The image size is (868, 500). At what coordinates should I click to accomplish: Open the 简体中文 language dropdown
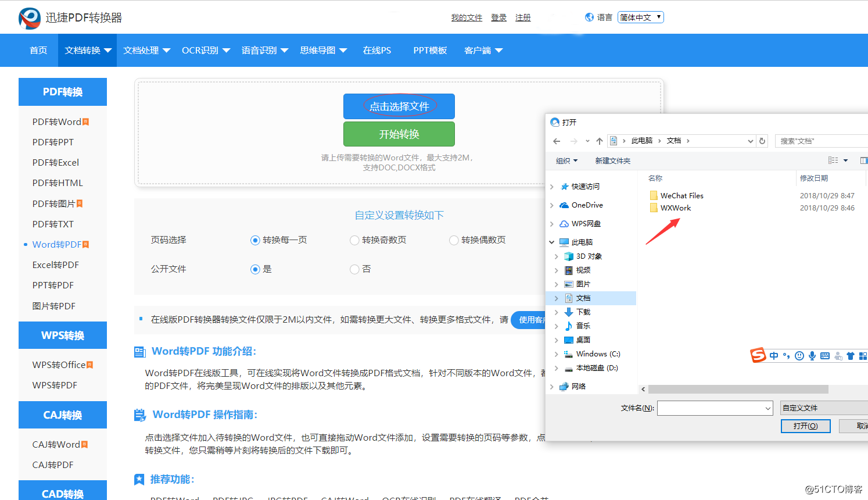[x=641, y=17]
